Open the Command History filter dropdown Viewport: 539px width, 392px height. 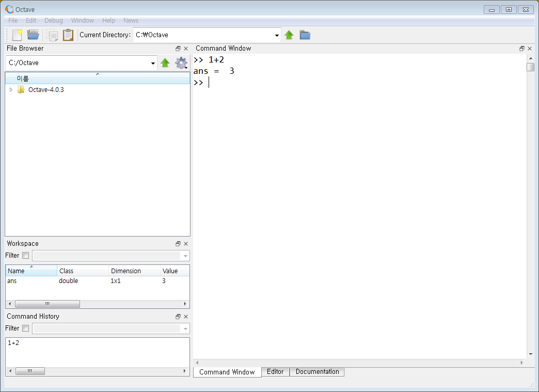tap(185, 328)
